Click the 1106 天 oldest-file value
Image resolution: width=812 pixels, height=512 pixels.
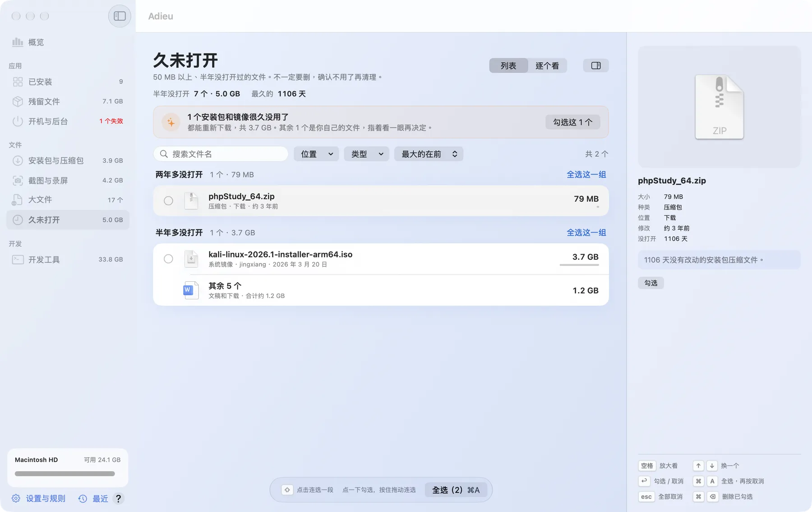click(291, 94)
